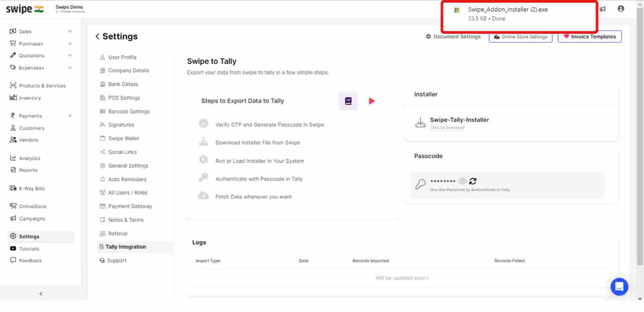Click the Campaigns megaphone icon in sidebar
644x312 pixels.
(x=13, y=218)
